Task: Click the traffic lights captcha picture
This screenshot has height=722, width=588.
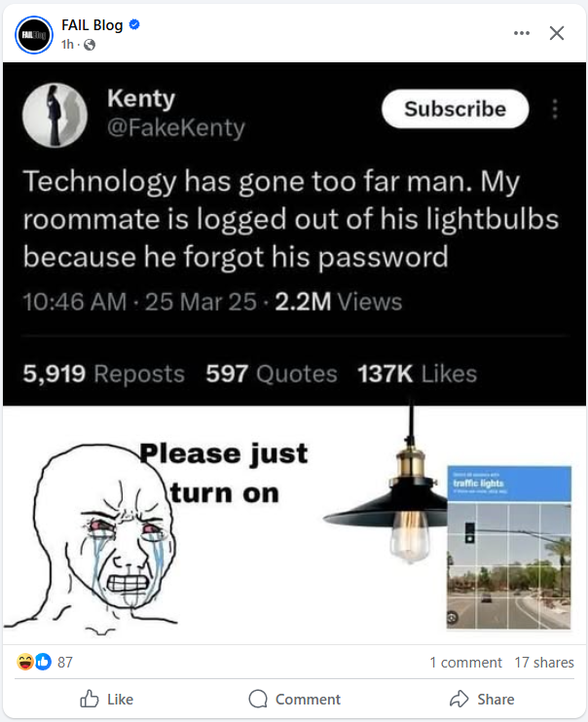Action: coord(509,548)
